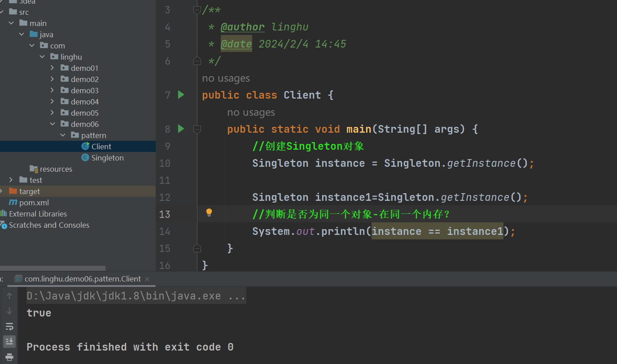Viewport: 617px width, 364px height.
Task: Click the print console output icon
Action: click(9, 357)
